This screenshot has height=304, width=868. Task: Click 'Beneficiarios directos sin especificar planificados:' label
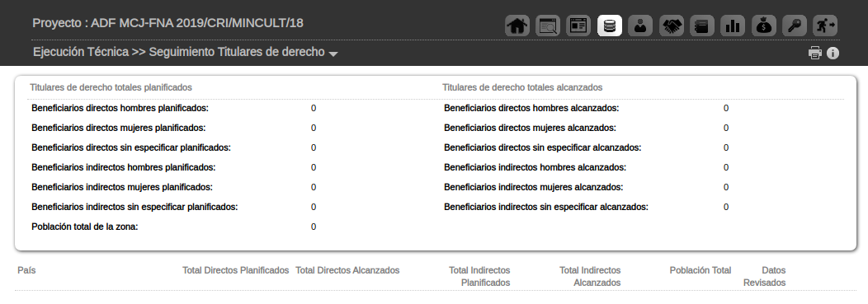pyautogui.click(x=131, y=148)
